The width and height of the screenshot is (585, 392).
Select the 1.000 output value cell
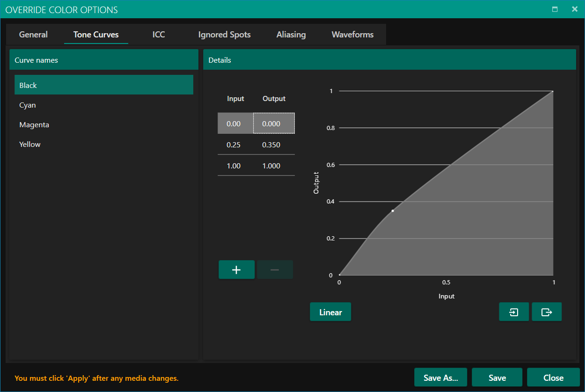(x=271, y=166)
